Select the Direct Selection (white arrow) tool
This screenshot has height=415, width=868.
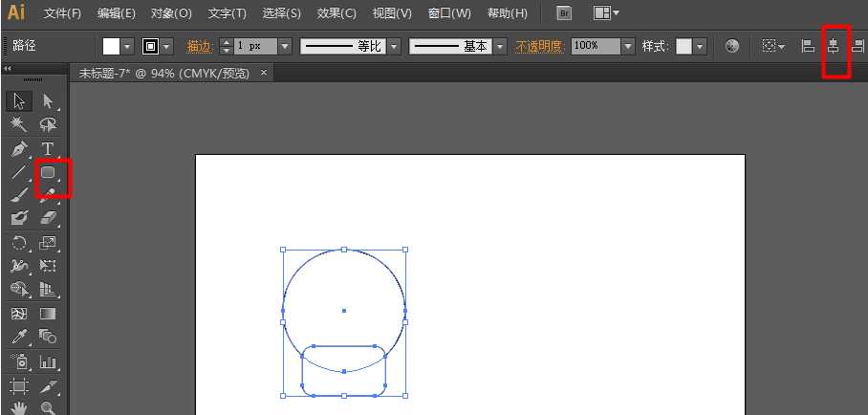(x=48, y=101)
